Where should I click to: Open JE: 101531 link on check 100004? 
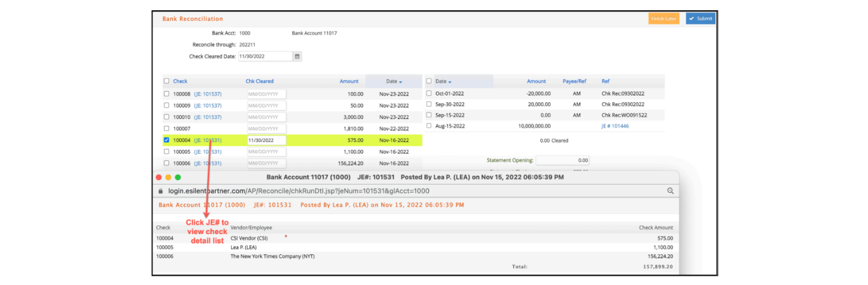pos(208,140)
